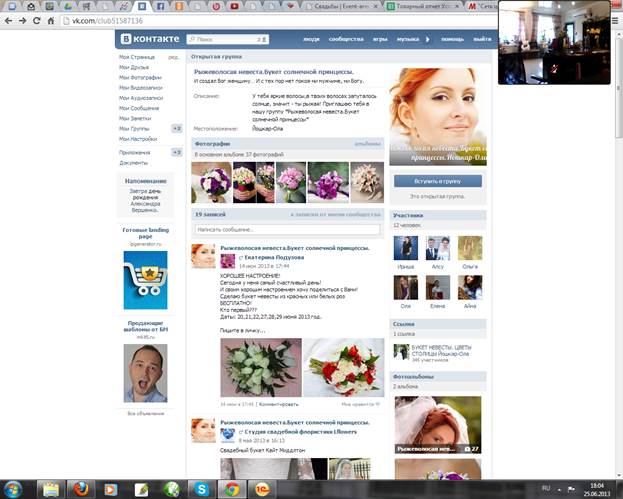Image resolution: width=623 pixels, height=499 pixels.
Task: Open the сообщества header menu item
Action: pos(346,39)
